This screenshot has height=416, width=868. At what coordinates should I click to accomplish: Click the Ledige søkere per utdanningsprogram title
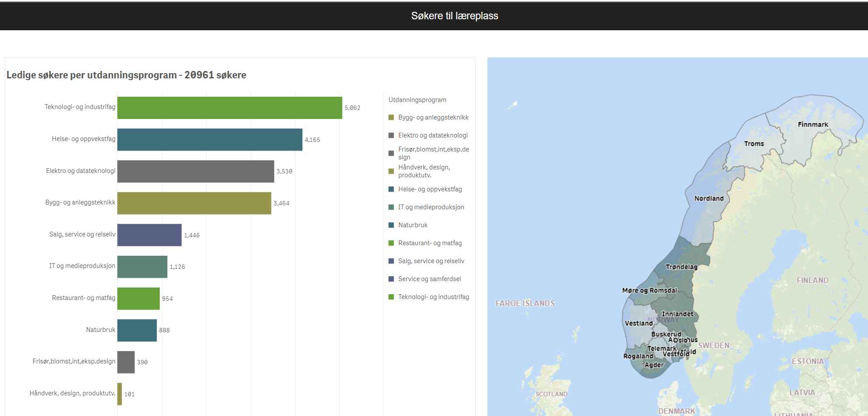126,75
